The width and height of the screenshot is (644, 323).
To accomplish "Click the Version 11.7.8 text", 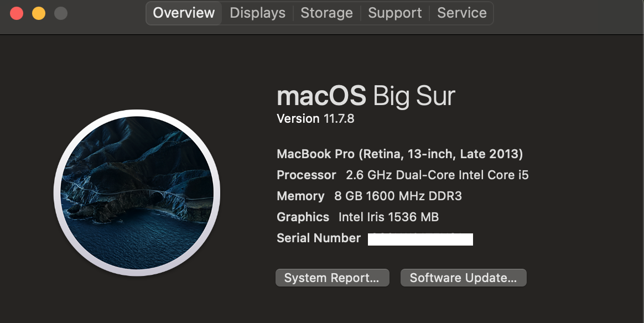I will point(315,118).
